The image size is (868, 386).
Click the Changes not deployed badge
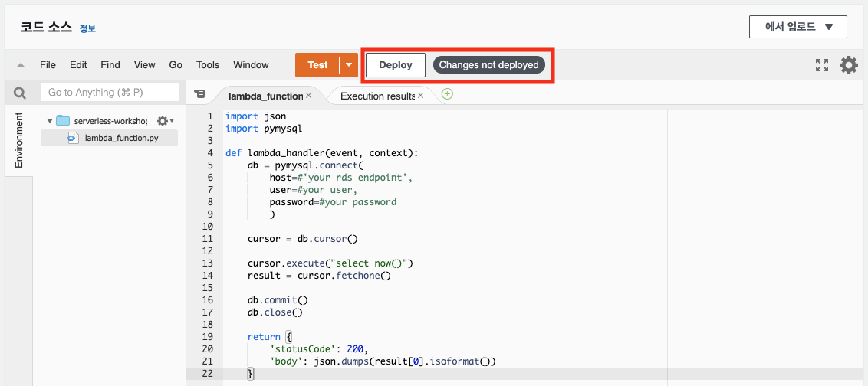click(x=488, y=64)
